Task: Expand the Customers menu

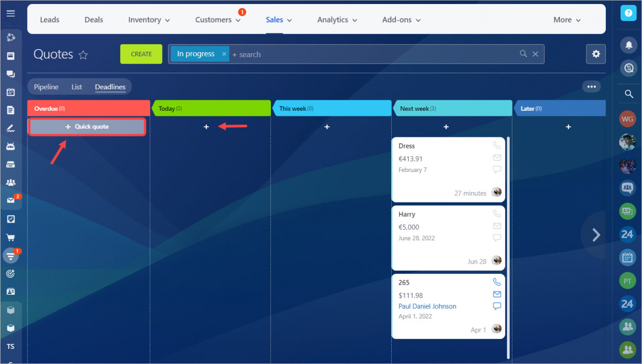Action: [218, 20]
